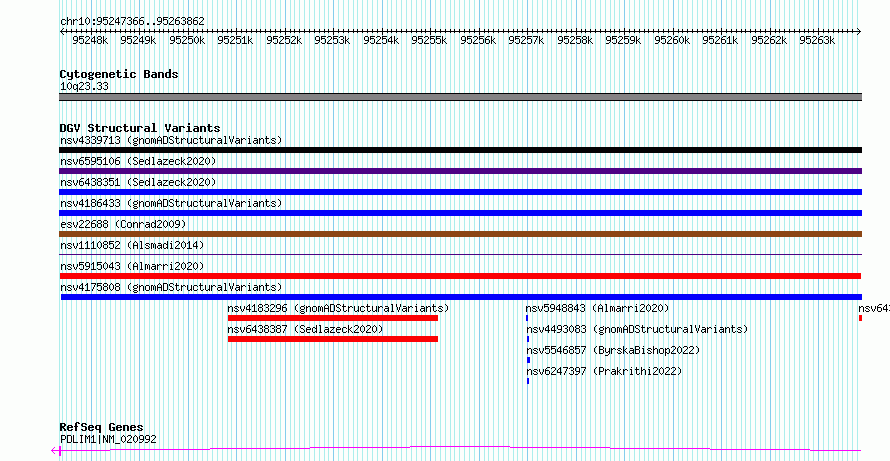
Task: Open the nsv6595106 (Sedlazeck2020) label
Action: click(138, 162)
